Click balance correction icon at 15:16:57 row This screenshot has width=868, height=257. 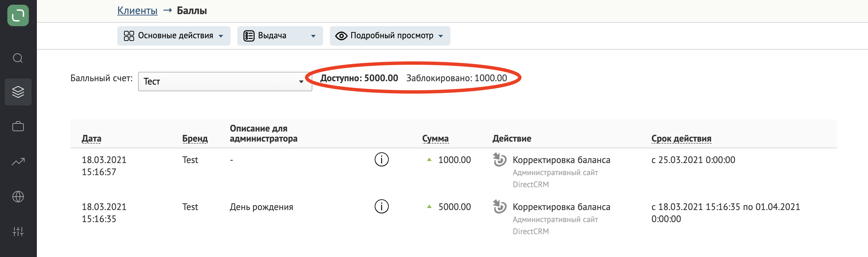(499, 159)
